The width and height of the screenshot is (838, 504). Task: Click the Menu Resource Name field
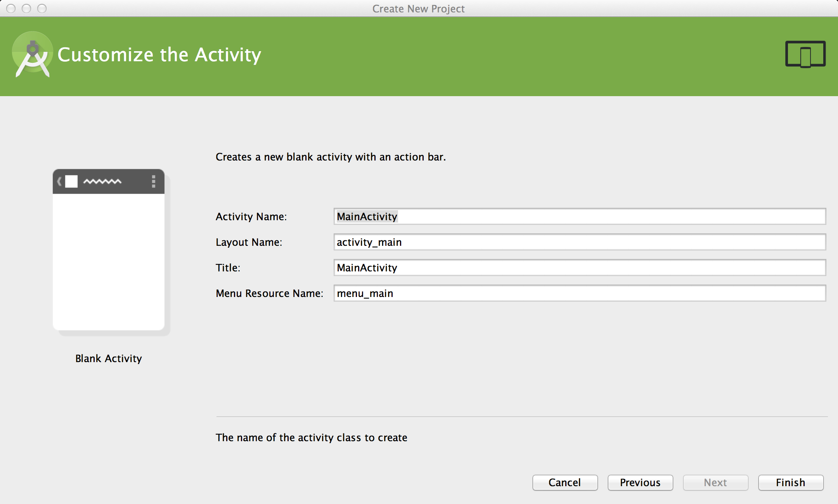580,293
